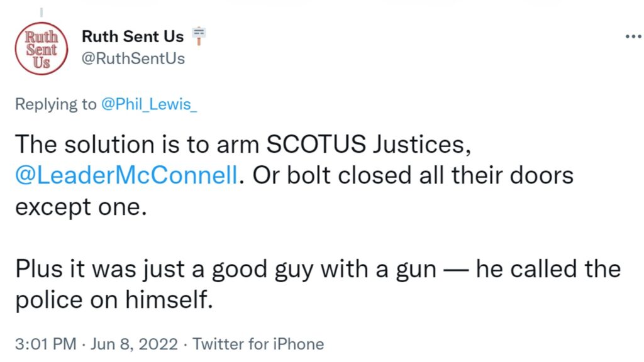Open the Ruth Sent Us display name
Screen dimensions: 644x362
click(x=133, y=36)
